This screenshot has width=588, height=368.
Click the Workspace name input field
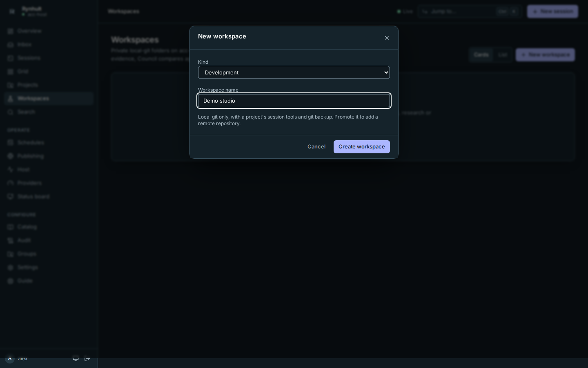coord(294,101)
